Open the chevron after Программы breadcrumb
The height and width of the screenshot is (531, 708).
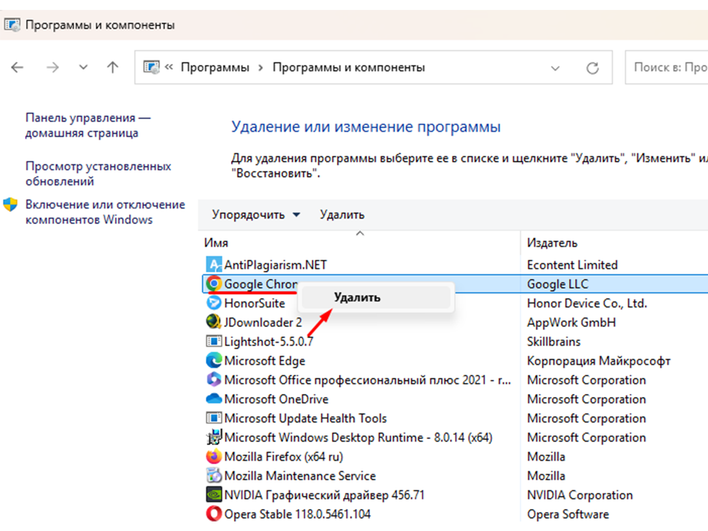(x=261, y=68)
